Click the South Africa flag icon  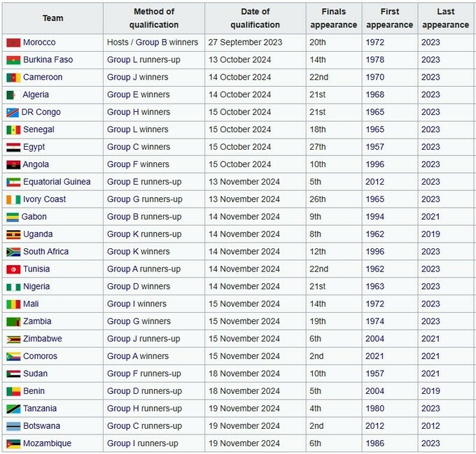[13, 252]
